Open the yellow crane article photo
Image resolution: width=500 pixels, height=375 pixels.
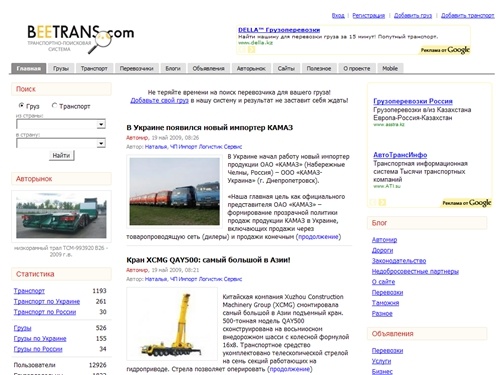(x=172, y=324)
